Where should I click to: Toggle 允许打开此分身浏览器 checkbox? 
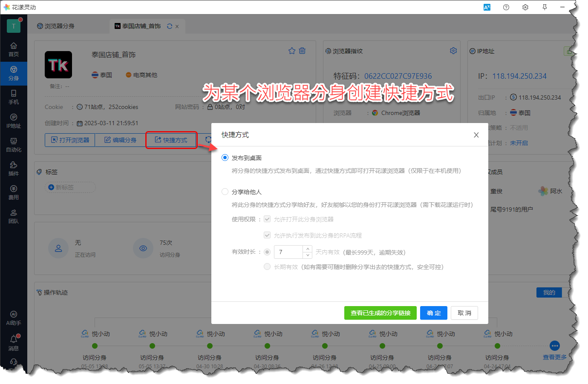coord(267,219)
